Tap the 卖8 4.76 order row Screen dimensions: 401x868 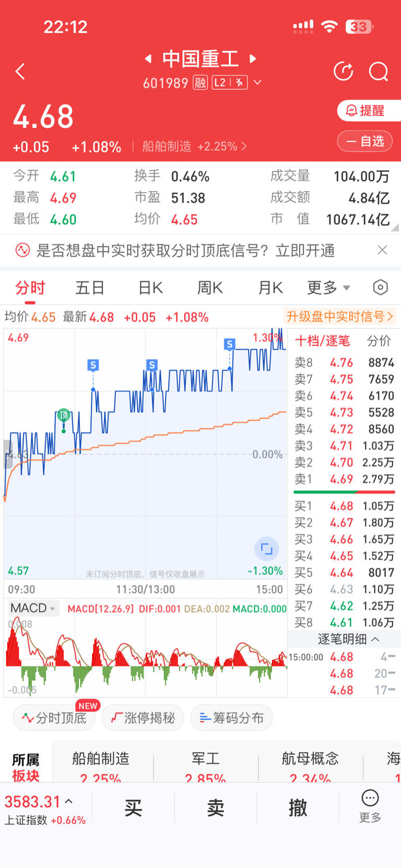pos(344,363)
